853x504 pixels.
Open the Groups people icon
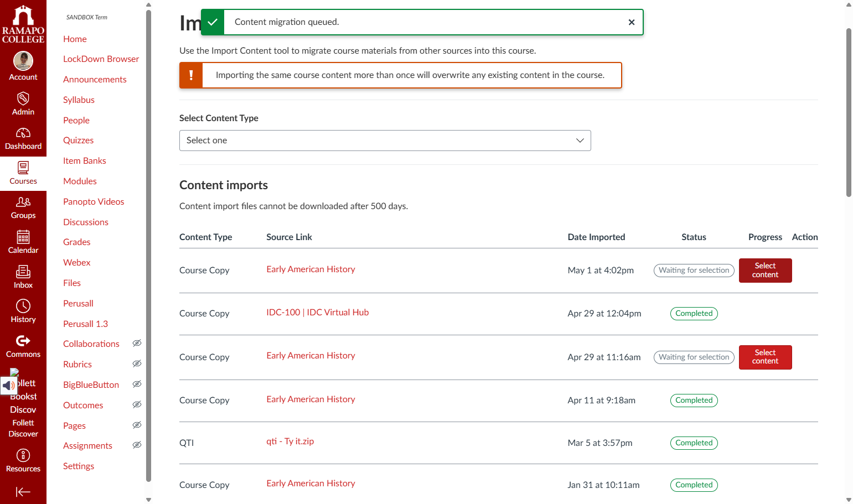point(23,207)
